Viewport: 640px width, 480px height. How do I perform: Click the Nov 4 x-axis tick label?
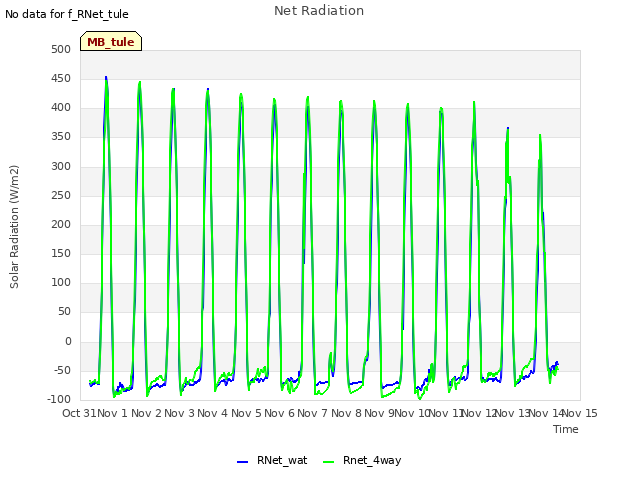(x=213, y=413)
